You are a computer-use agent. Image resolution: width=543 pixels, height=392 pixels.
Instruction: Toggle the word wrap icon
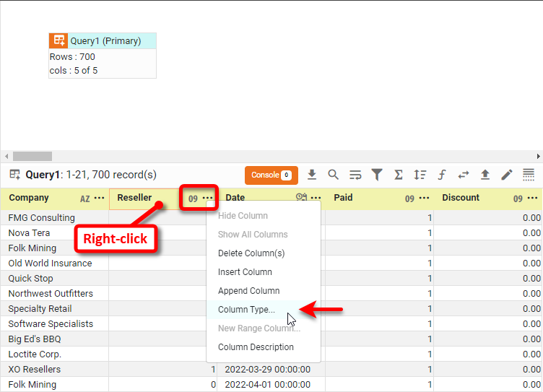[x=355, y=175]
